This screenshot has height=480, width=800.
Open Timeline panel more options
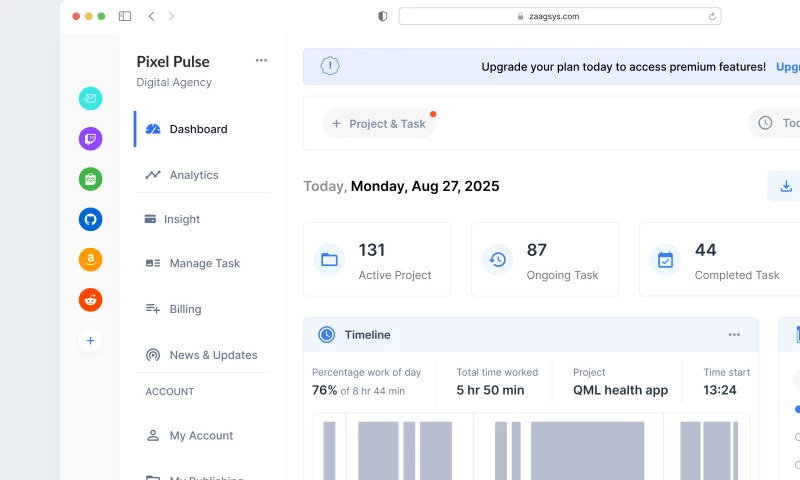[x=734, y=335]
